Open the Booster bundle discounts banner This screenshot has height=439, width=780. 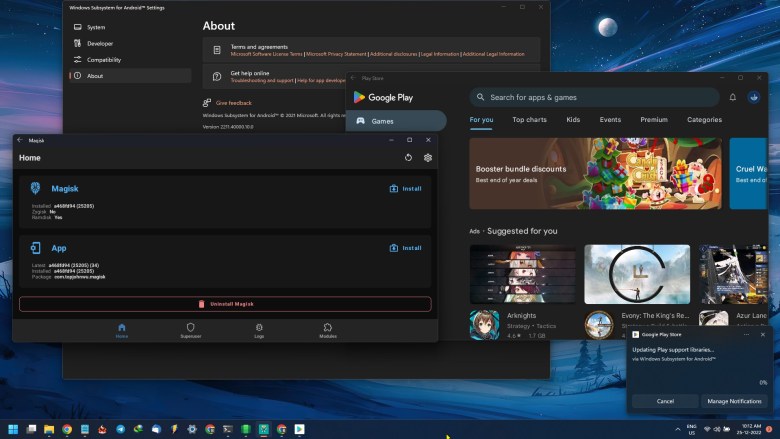[x=595, y=174]
